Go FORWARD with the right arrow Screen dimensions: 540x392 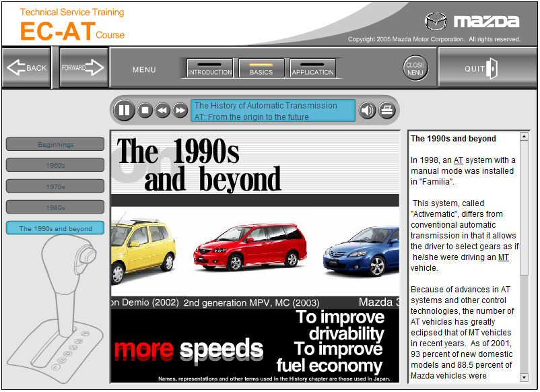tap(83, 67)
